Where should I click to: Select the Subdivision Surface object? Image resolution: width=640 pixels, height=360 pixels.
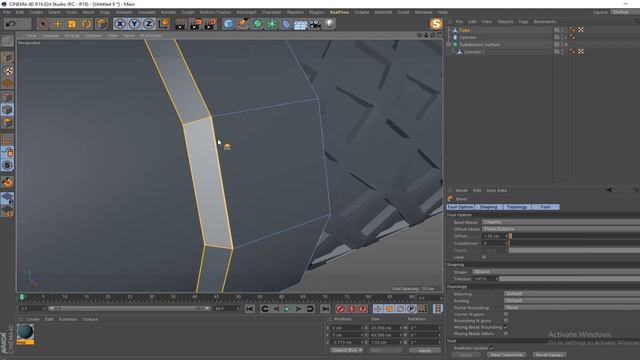[x=480, y=44]
